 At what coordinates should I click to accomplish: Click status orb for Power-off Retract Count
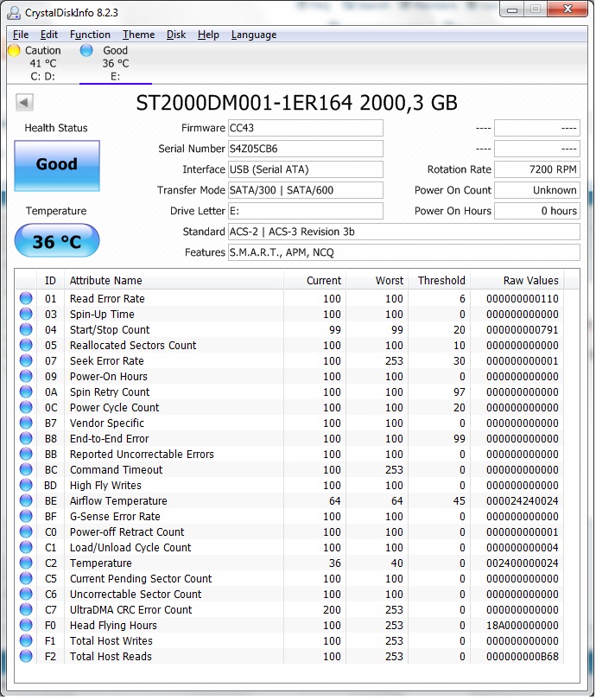pyautogui.click(x=26, y=531)
